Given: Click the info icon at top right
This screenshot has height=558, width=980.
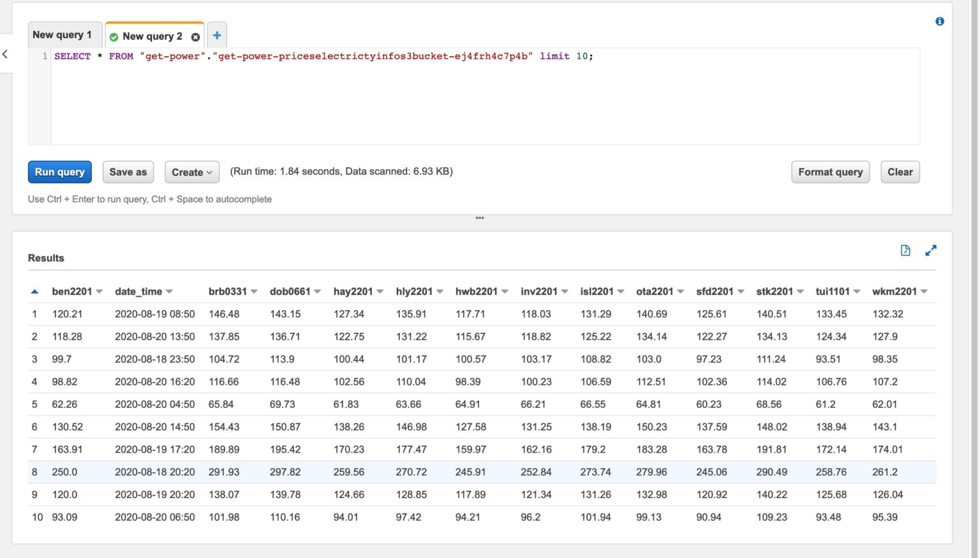Looking at the screenshot, I should 940,21.
